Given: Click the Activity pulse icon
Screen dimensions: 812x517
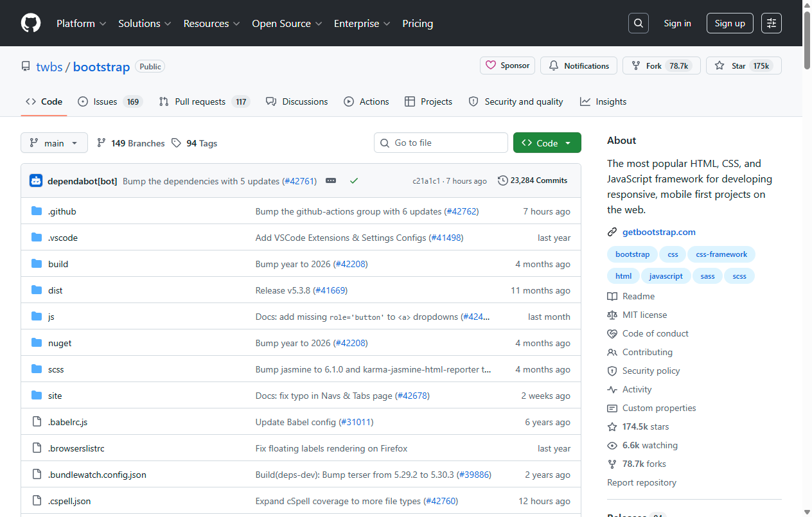Looking at the screenshot, I should (x=612, y=389).
